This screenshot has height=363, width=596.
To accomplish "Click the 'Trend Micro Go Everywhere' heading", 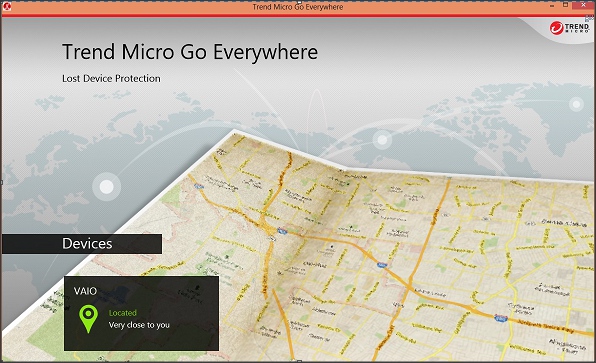I will pyautogui.click(x=190, y=52).
